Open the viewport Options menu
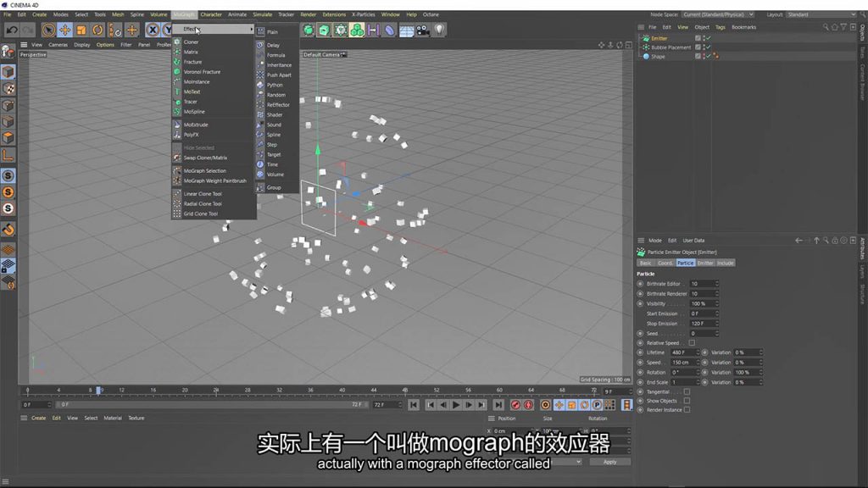 tap(105, 45)
